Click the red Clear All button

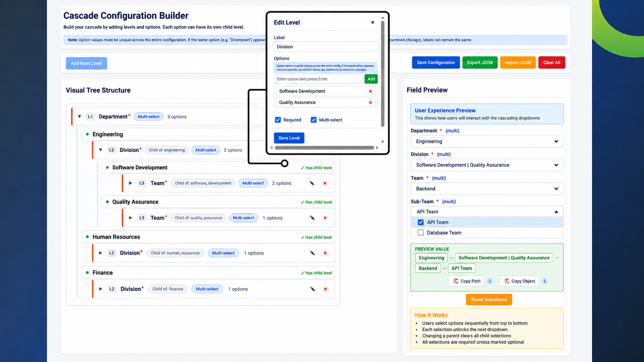(552, 63)
